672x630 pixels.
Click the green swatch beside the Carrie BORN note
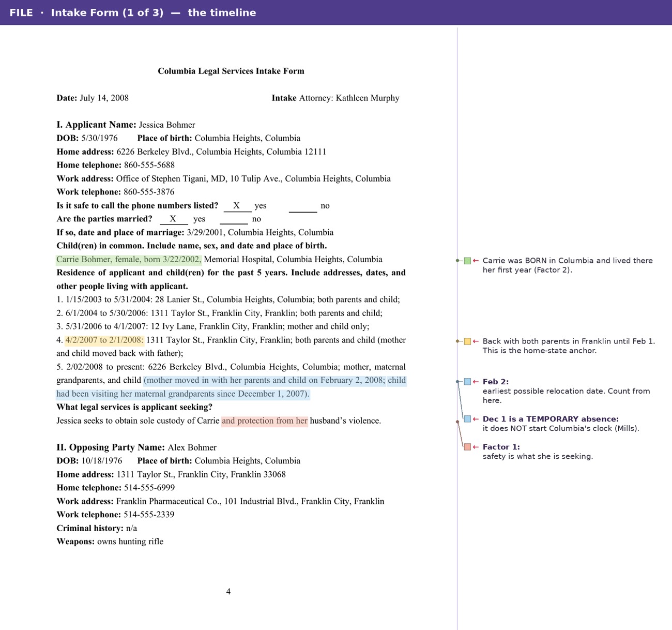coord(467,261)
